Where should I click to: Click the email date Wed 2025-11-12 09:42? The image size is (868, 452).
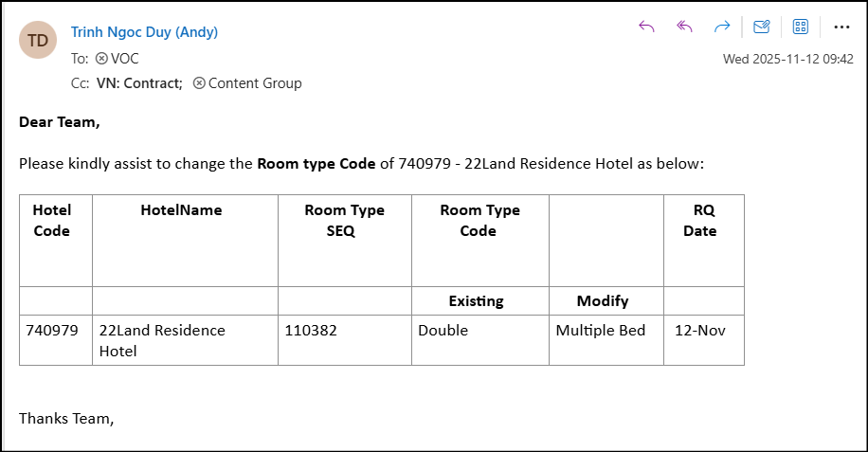[x=787, y=59]
